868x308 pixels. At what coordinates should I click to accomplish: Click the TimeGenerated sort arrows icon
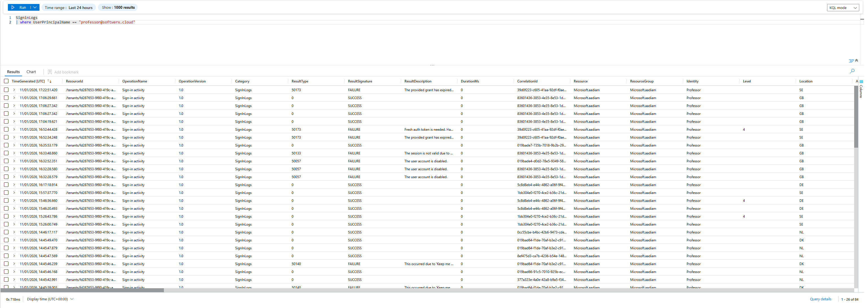[50, 81]
